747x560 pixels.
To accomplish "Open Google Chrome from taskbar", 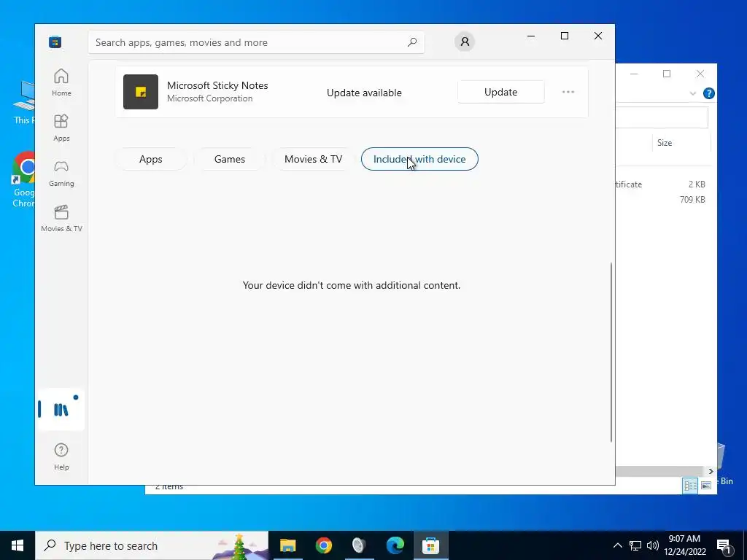I will point(323,545).
